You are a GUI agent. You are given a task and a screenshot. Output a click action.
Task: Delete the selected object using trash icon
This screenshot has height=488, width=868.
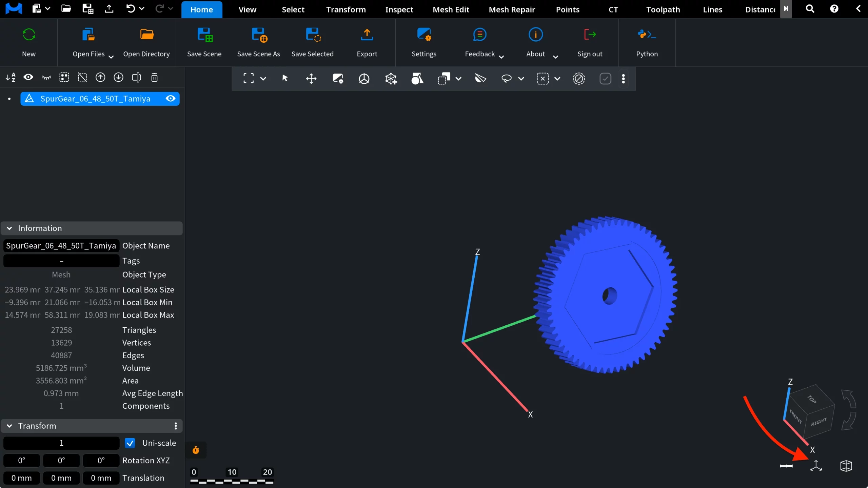(154, 77)
